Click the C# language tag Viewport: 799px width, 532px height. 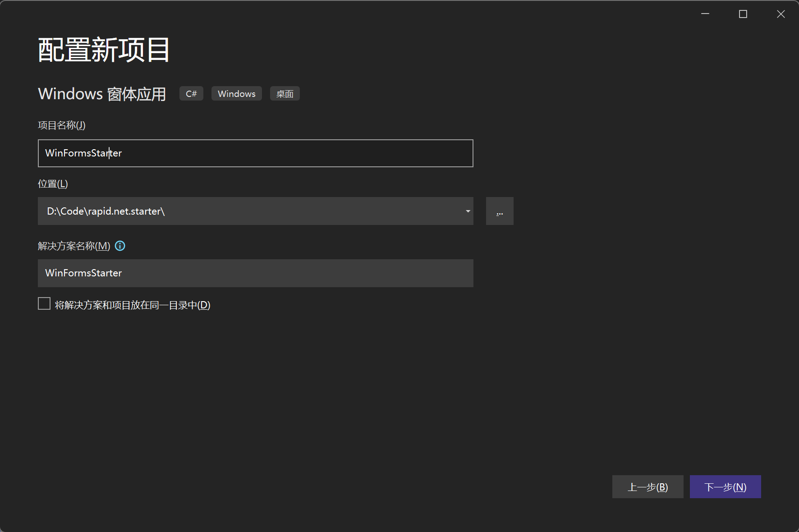(191, 94)
